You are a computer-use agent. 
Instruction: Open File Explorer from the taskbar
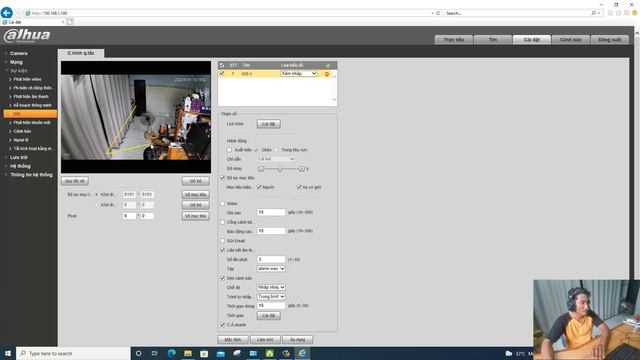[188, 353]
